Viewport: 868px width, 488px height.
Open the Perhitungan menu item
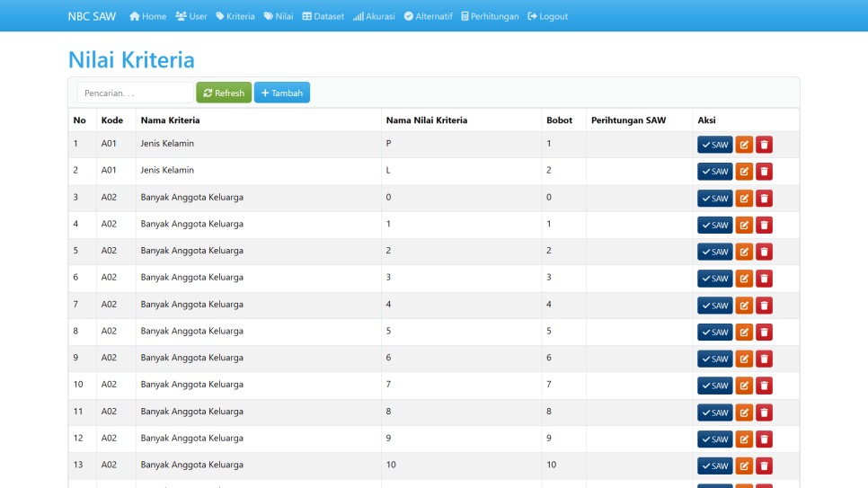pos(490,16)
